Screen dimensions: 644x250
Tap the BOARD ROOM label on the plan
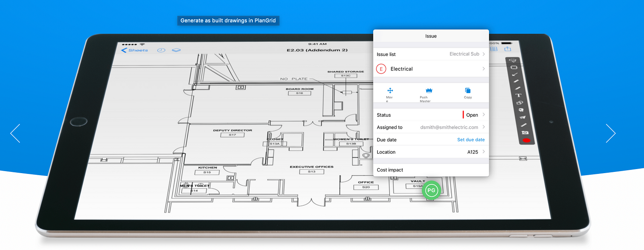click(299, 89)
